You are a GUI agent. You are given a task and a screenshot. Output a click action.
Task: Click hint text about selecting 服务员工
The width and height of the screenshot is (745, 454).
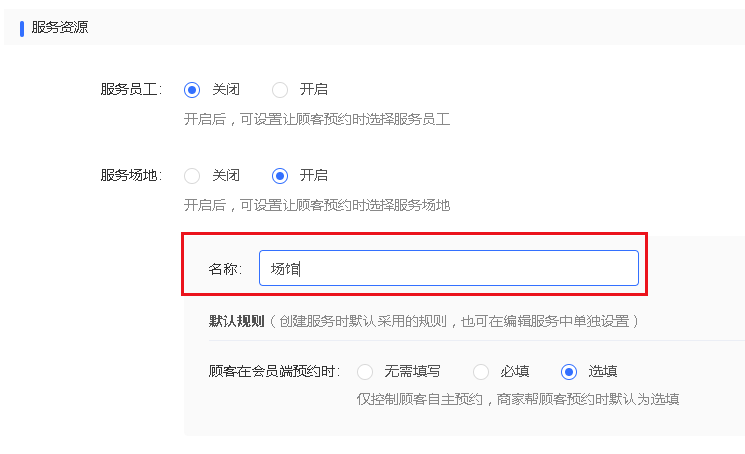[317, 119]
